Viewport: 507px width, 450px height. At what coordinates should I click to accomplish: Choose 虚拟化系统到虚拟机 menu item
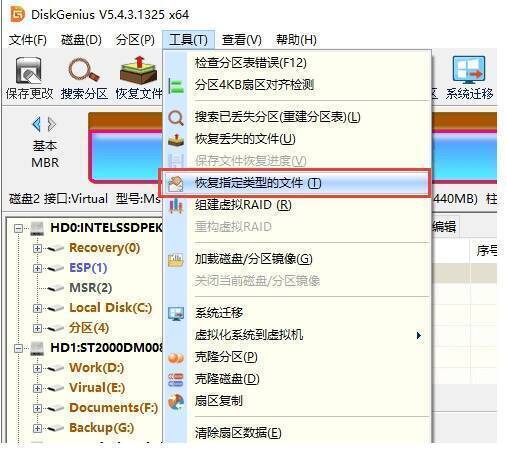(x=297, y=335)
